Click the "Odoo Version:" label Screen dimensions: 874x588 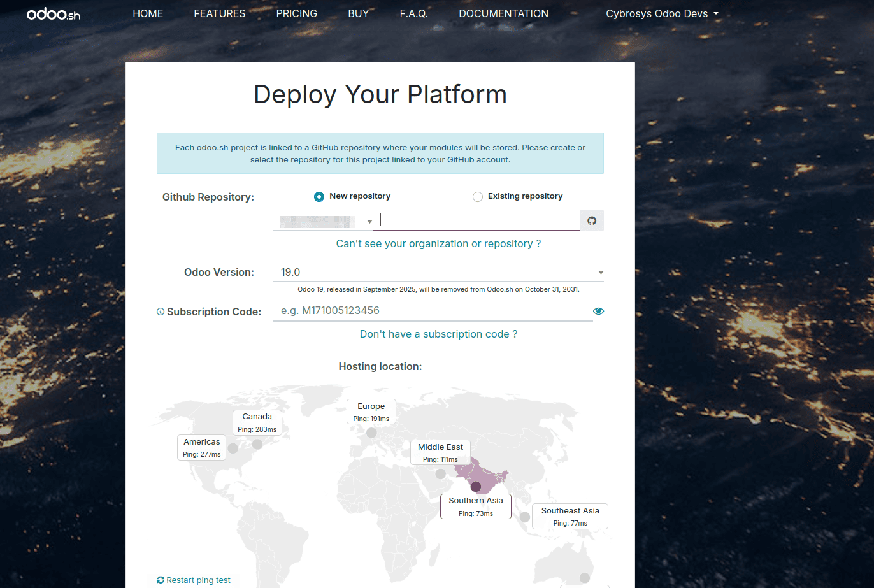pyautogui.click(x=219, y=273)
